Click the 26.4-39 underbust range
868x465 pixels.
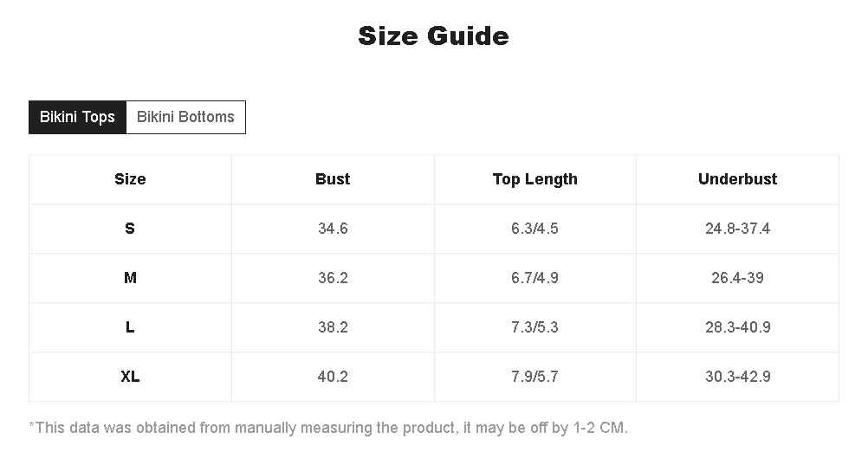pyautogui.click(x=737, y=278)
